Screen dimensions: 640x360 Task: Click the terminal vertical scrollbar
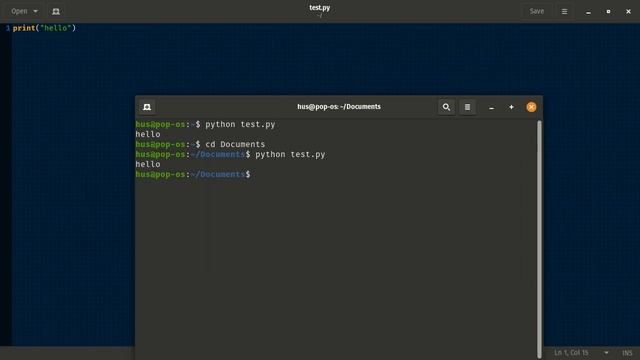coord(539,239)
